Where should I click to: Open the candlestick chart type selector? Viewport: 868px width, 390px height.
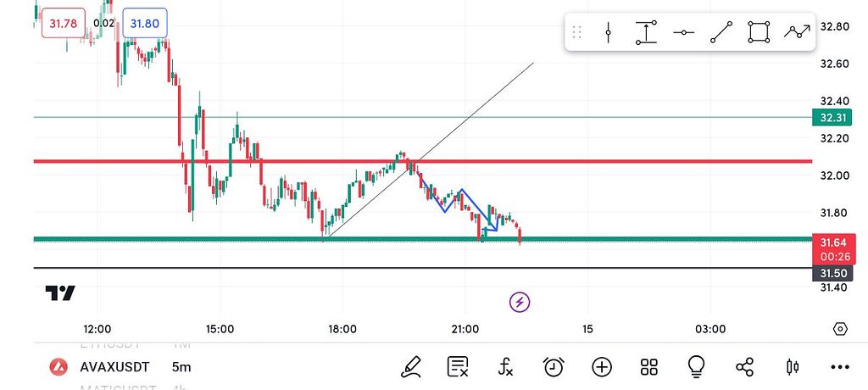tap(793, 367)
